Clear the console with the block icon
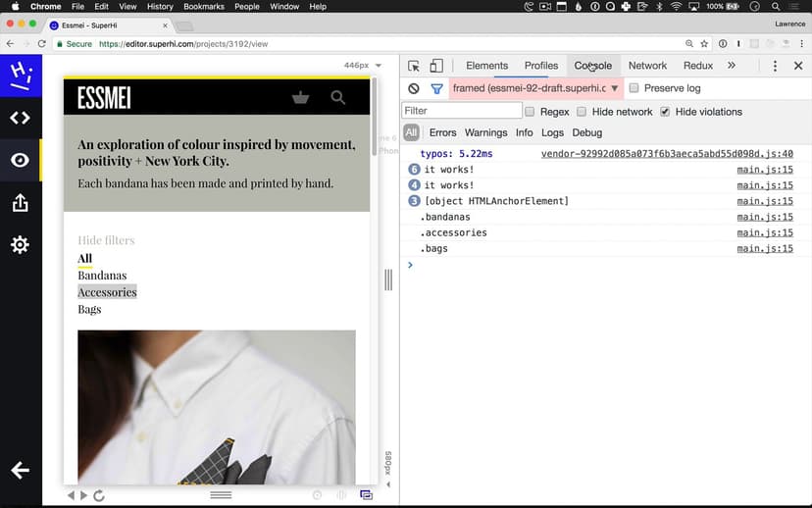Viewport: 812px width, 508px height. (x=414, y=88)
